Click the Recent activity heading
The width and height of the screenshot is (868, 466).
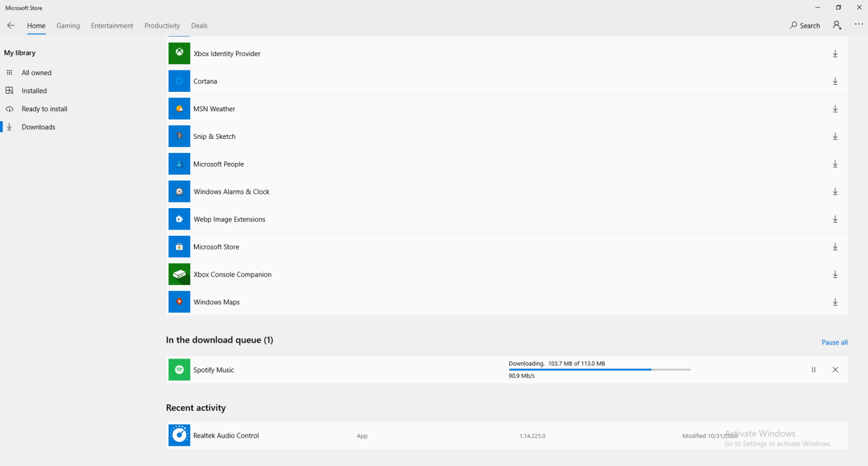click(x=196, y=408)
